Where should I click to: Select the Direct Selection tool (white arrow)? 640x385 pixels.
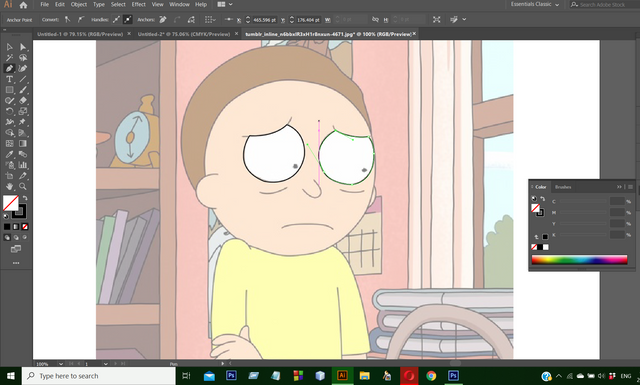pyautogui.click(x=23, y=47)
